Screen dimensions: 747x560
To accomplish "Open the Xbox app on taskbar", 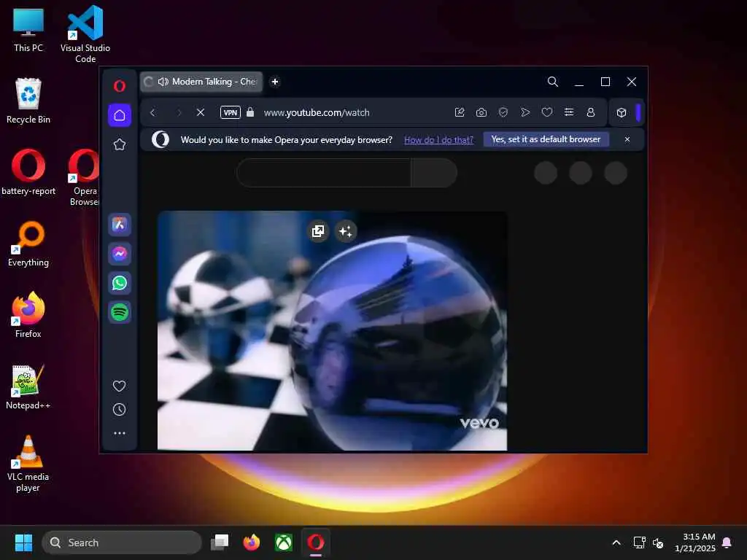I will 284,542.
